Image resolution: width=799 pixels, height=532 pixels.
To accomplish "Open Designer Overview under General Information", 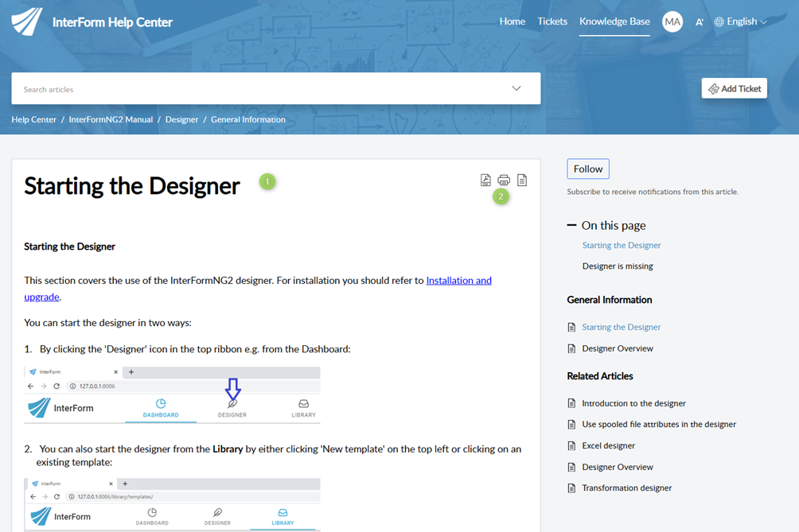I will point(618,349).
